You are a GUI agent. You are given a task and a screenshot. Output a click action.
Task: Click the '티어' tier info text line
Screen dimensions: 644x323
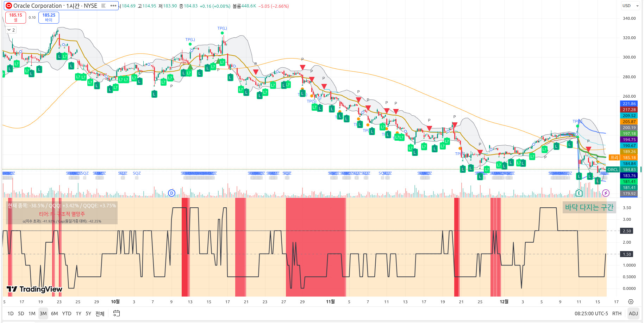pyautogui.click(x=62, y=214)
